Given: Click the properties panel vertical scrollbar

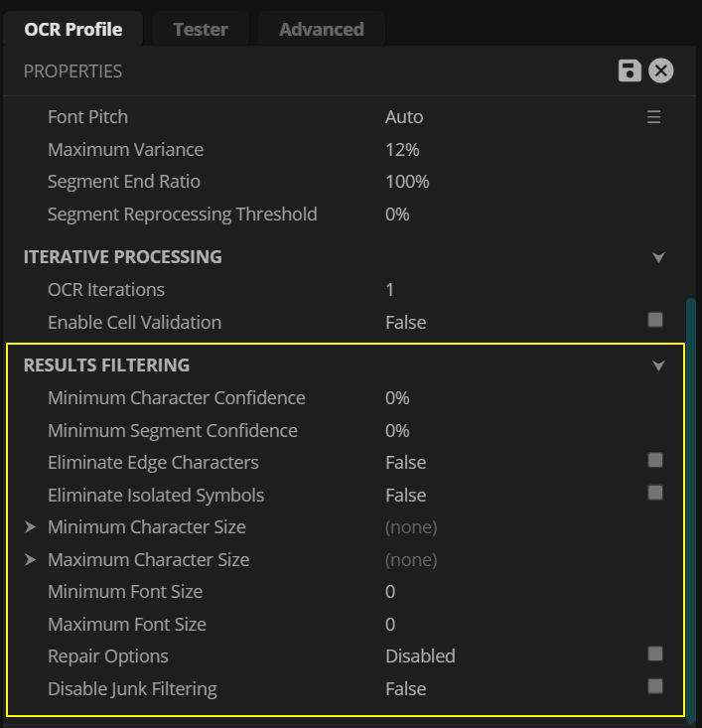Looking at the screenshot, I should pos(691,497).
